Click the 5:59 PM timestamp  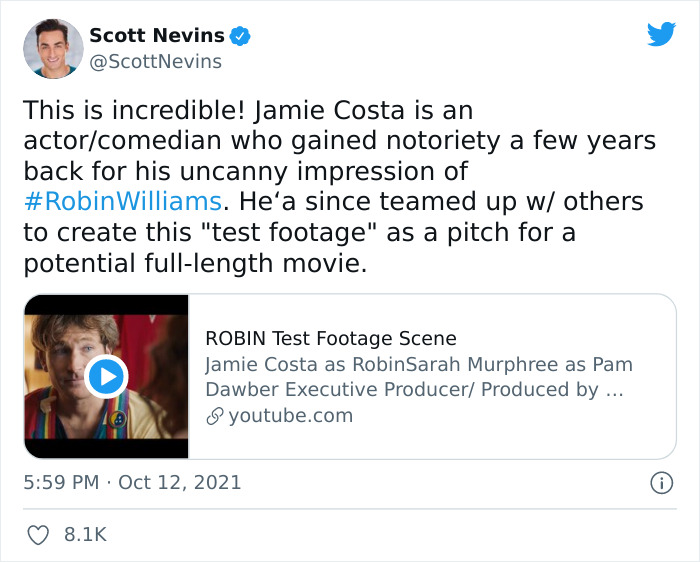(x=60, y=482)
